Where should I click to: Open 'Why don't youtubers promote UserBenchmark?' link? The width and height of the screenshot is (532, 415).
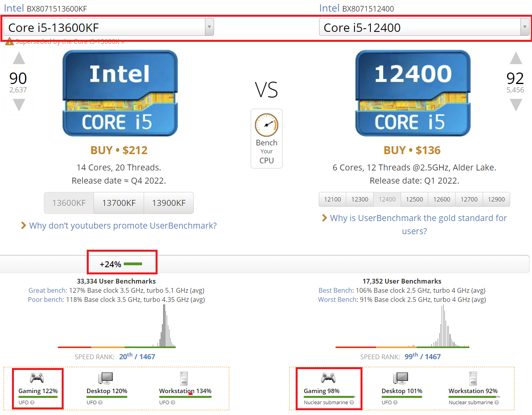tap(123, 225)
